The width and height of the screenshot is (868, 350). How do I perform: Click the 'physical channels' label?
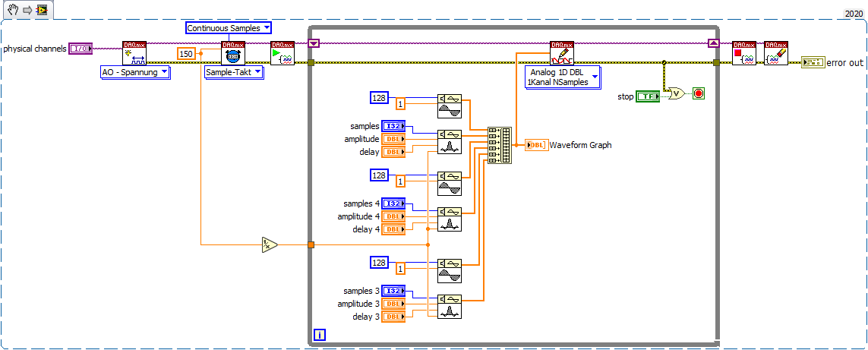35,49
